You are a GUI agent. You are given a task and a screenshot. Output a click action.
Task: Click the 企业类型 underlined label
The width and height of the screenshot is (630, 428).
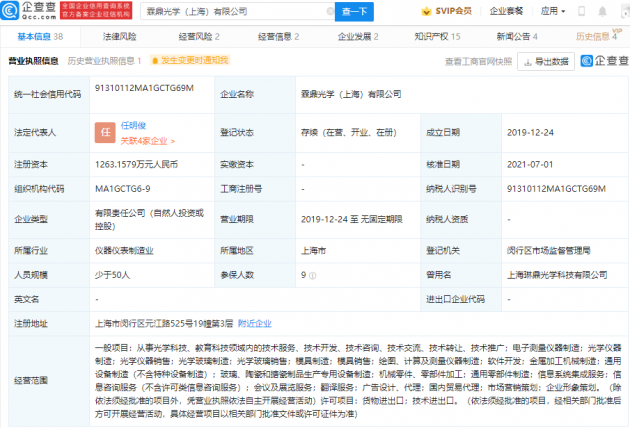pyautogui.click(x=31, y=219)
